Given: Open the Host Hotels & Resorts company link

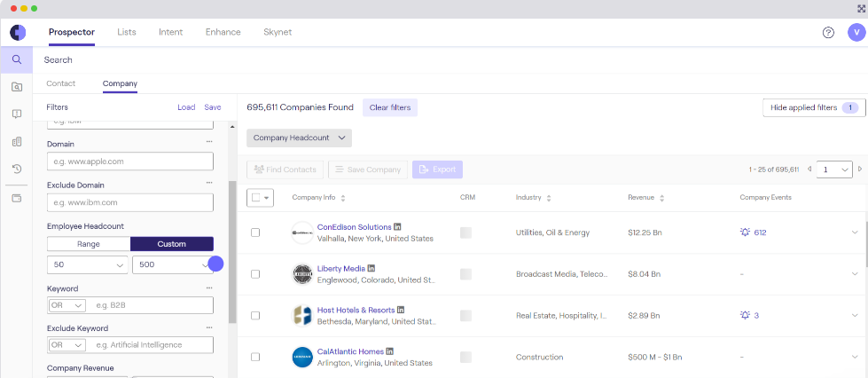Looking at the screenshot, I should (x=356, y=310).
